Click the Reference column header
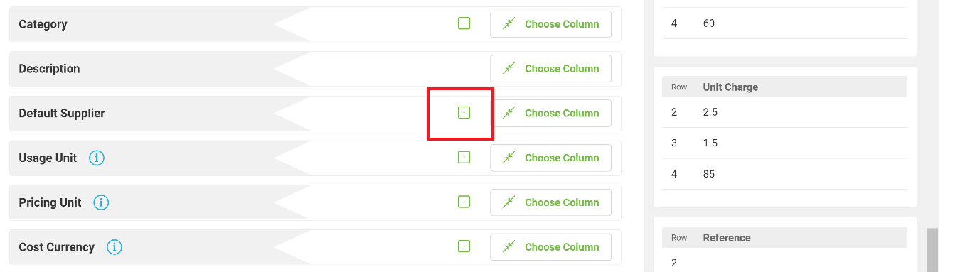 [x=727, y=237]
